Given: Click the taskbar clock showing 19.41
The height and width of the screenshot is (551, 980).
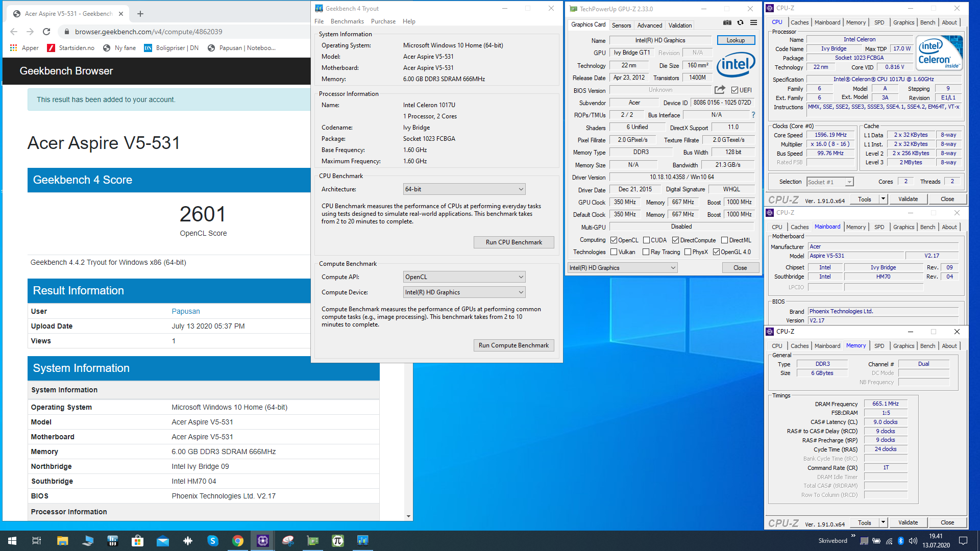Looking at the screenshot, I should pos(936,541).
